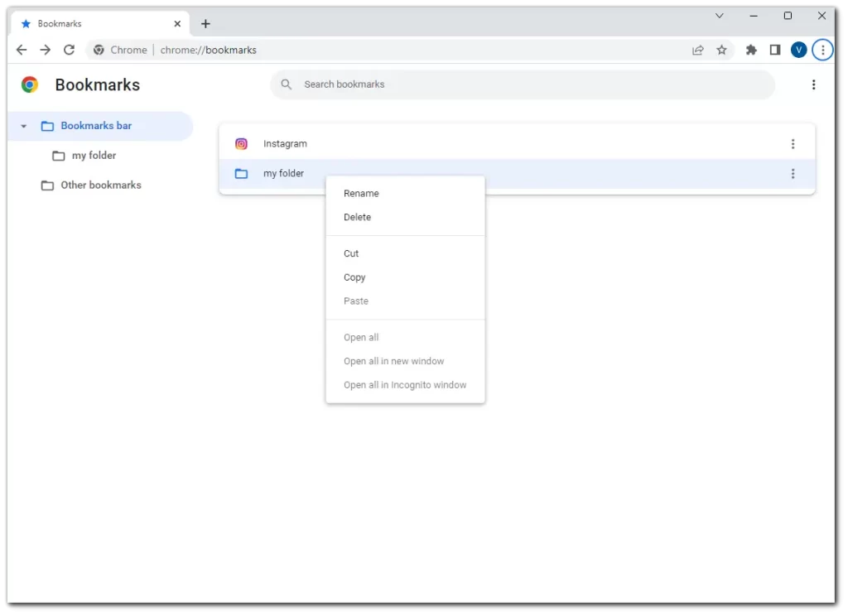Viewport: 848px width, 616px height.
Task: Select the Bookmarks browser tab
Action: click(x=100, y=24)
